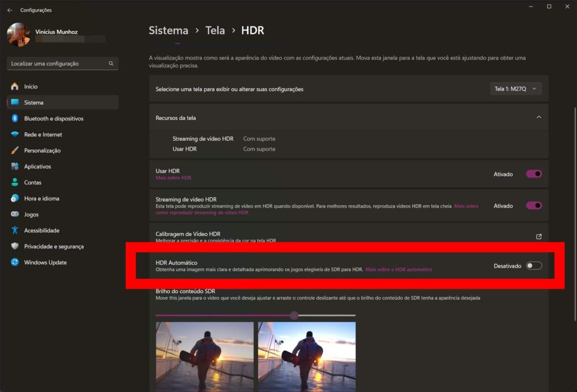Open the Tela 1: M27Q display dropdown
Image resolution: width=577 pixels, height=392 pixels.
pyautogui.click(x=516, y=88)
